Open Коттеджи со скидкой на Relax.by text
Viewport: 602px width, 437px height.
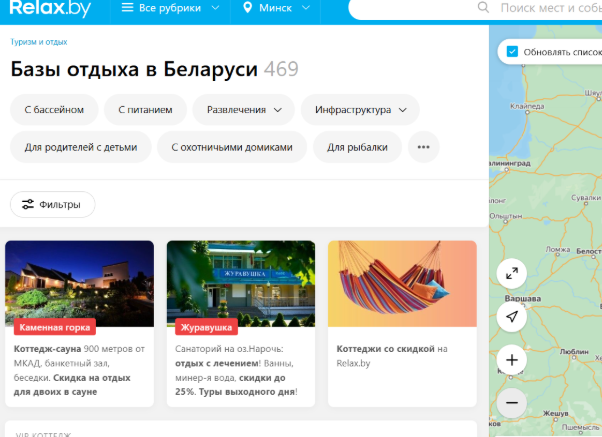coord(392,356)
